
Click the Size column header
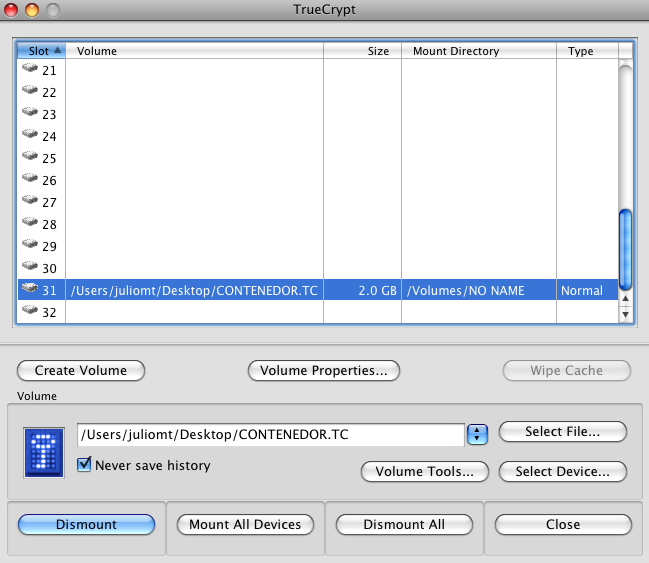tap(363, 51)
